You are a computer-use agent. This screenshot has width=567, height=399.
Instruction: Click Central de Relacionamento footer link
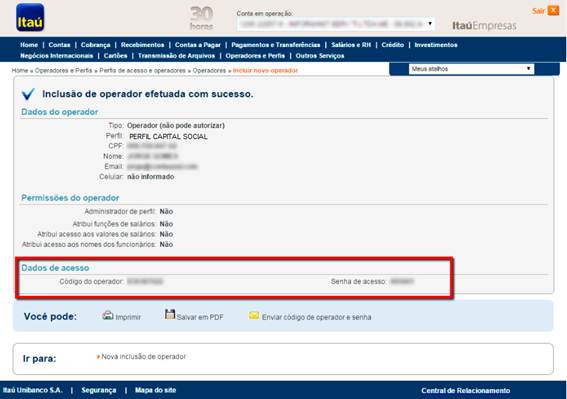(466, 391)
